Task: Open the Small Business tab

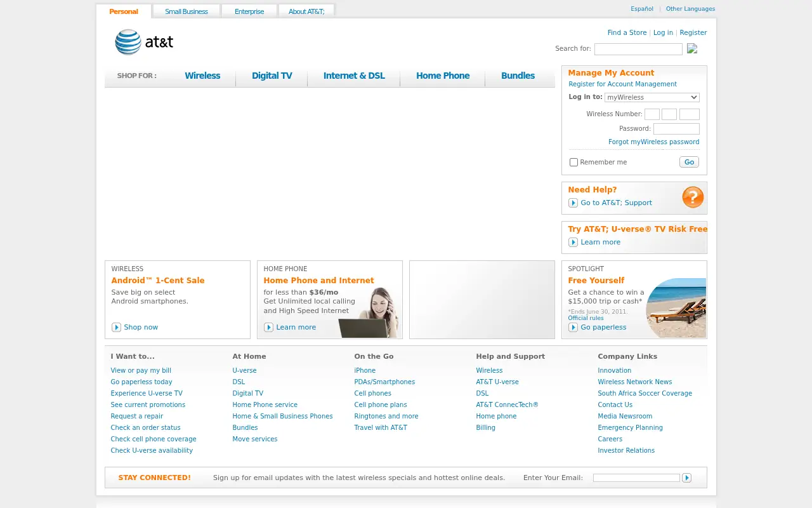Action: [x=186, y=11]
